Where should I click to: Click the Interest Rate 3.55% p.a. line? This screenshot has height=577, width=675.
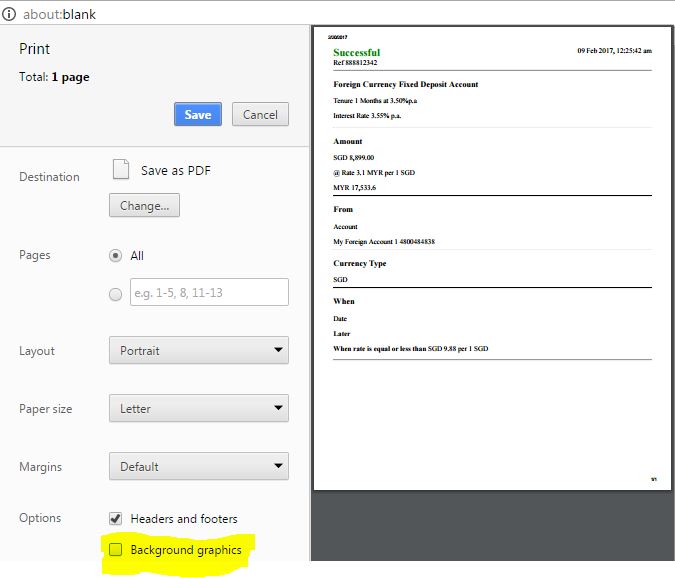tap(367, 115)
